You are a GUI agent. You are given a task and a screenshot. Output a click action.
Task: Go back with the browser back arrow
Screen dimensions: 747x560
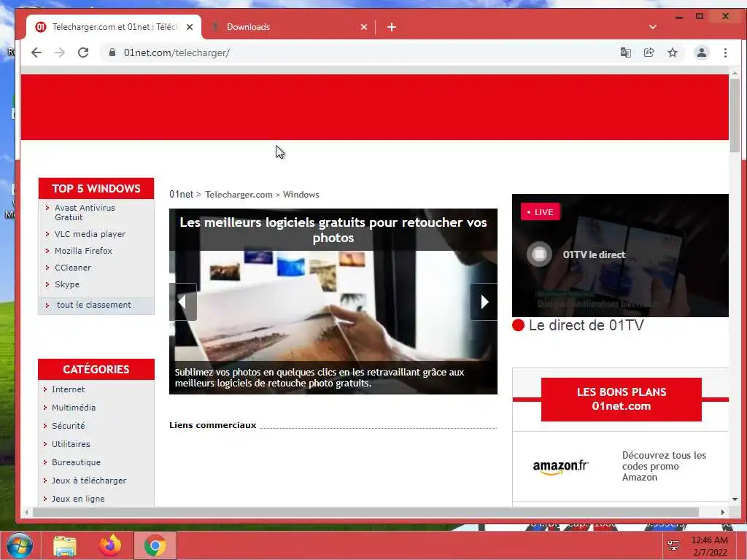click(36, 52)
